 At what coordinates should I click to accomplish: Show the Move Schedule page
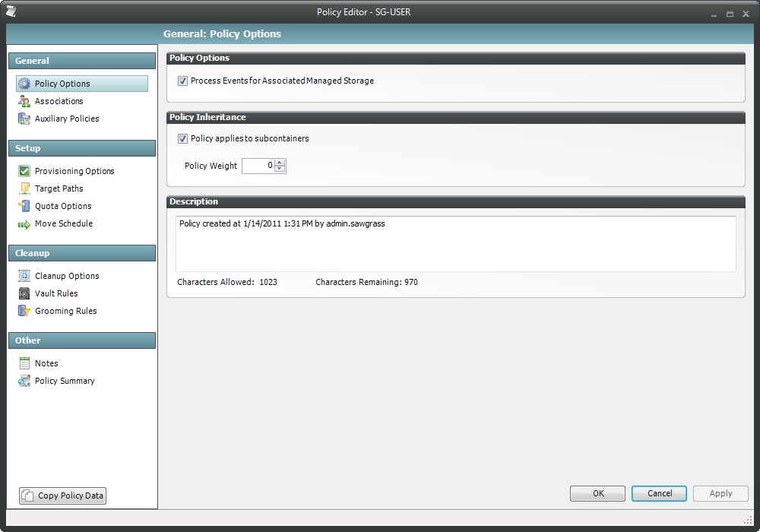[x=64, y=223]
